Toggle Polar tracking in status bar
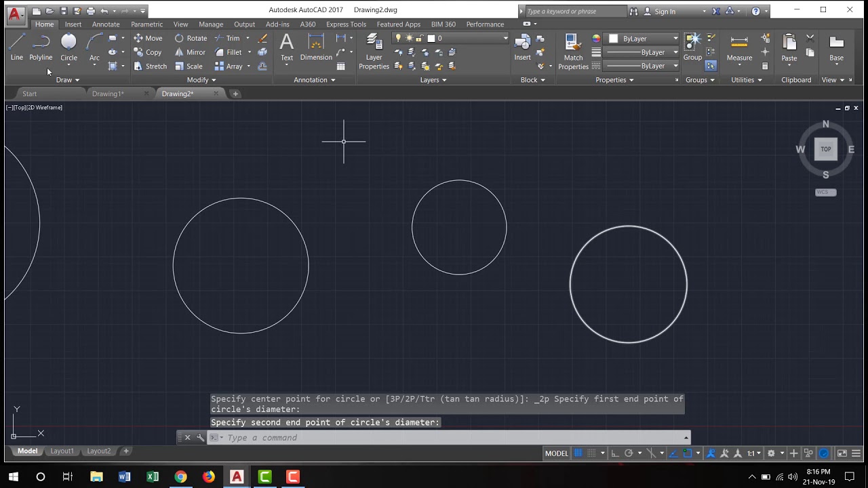 [x=629, y=453]
